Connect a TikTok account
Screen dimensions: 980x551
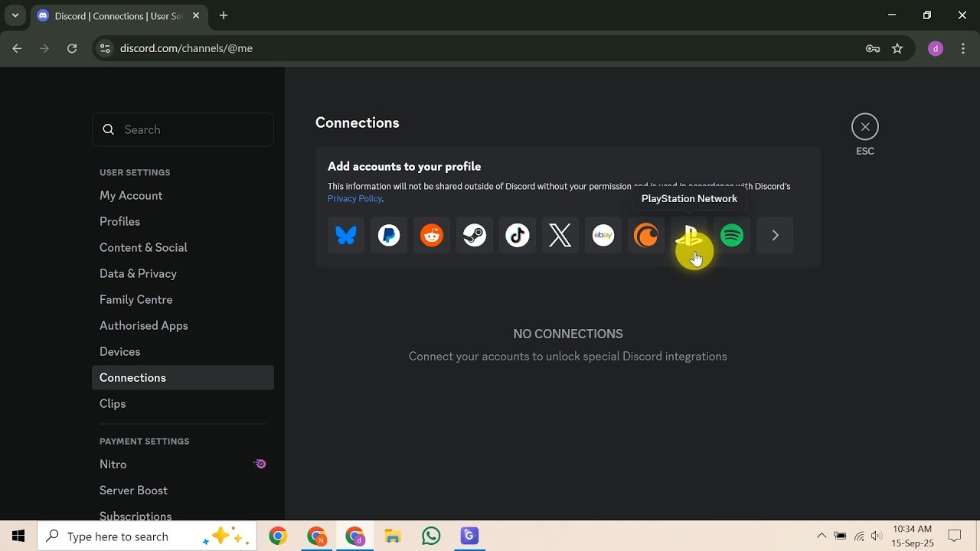pos(518,236)
